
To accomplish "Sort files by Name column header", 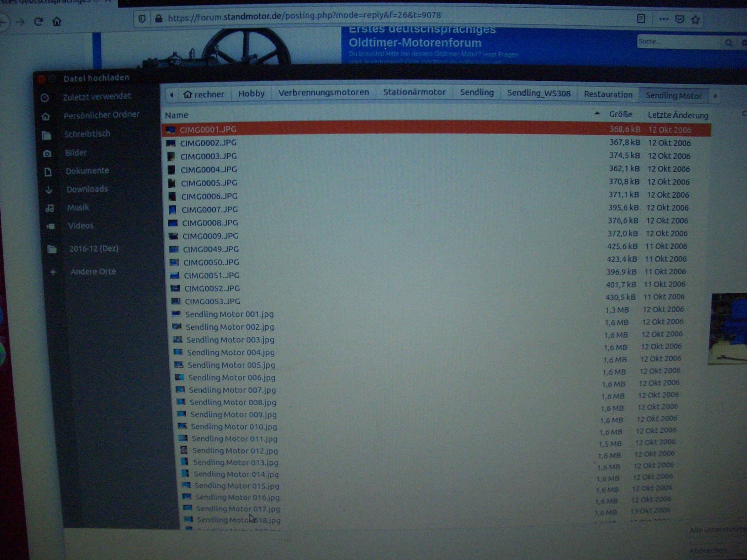I will (x=176, y=115).
